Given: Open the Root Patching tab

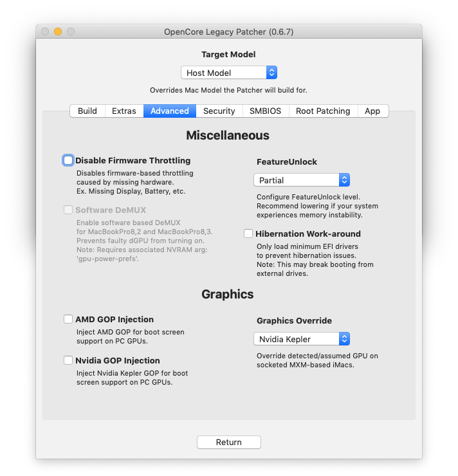Looking at the screenshot, I should [323, 111].
